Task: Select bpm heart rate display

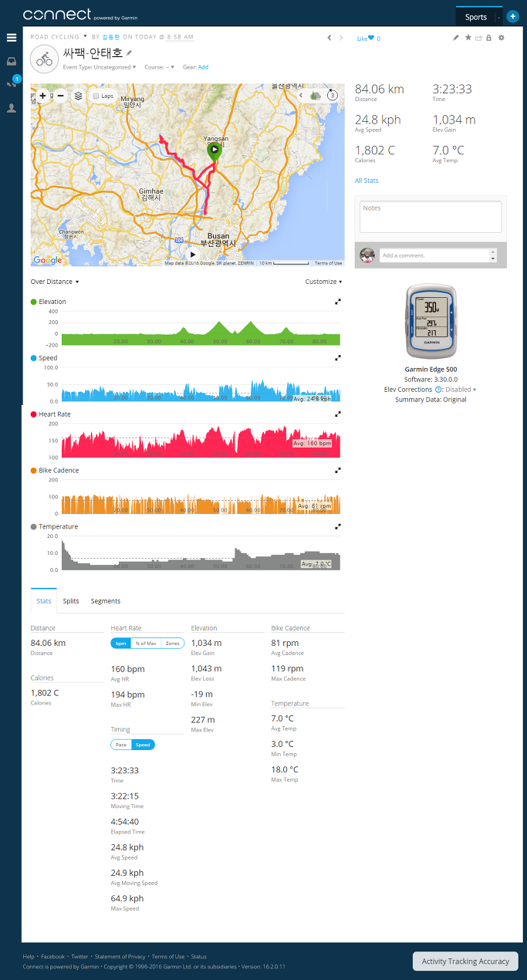Action: [x=121, y=643]
